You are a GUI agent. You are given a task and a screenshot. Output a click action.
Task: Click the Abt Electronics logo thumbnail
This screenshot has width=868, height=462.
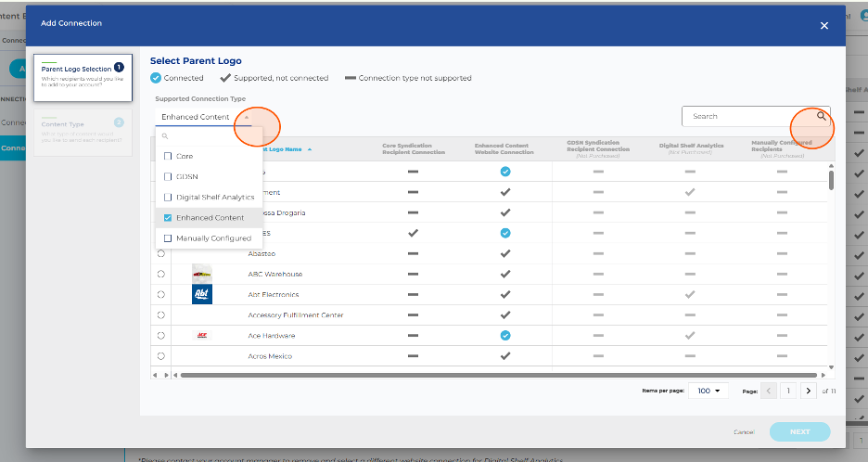coord(202,294)
